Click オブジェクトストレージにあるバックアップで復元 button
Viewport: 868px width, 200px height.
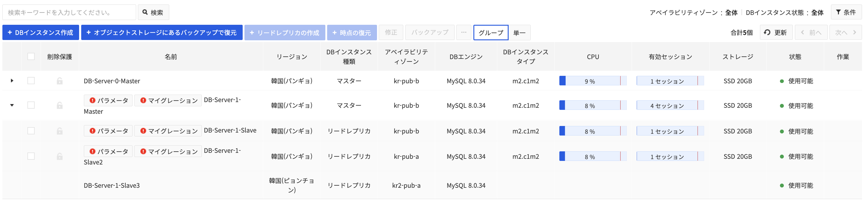pos(162,33)
